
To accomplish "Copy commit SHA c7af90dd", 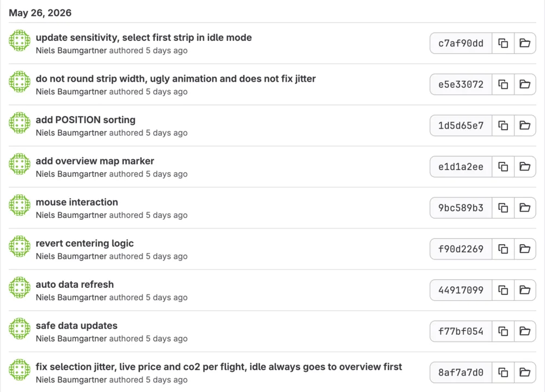I will tap(503, 43).
